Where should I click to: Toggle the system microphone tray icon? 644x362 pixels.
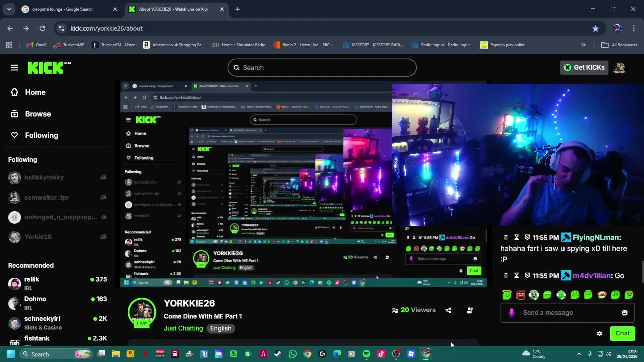point(589,354)
